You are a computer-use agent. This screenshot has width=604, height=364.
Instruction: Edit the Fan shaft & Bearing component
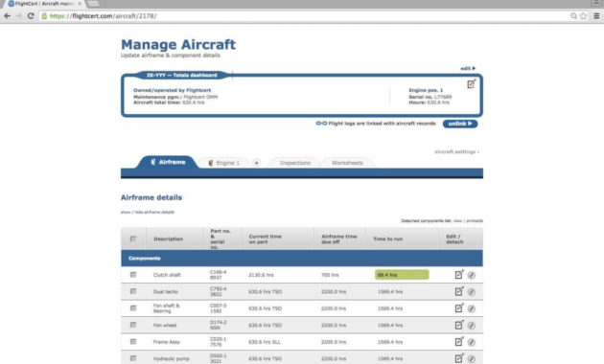point(459,308)
